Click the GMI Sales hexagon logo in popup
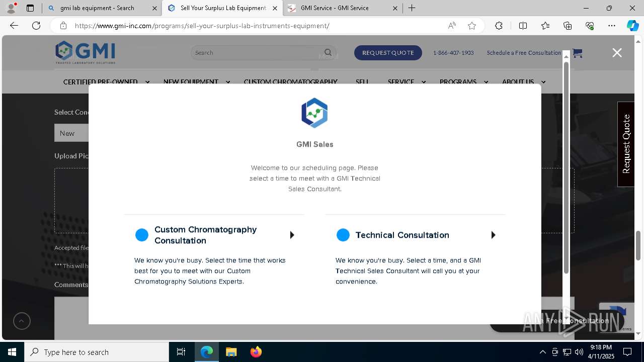The image size is (644, 362). click(x=314, y=113)
